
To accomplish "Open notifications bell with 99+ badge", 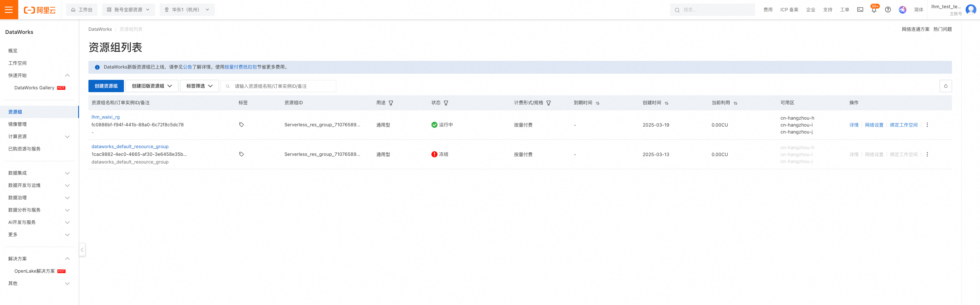I will click(x=874, y=9).
